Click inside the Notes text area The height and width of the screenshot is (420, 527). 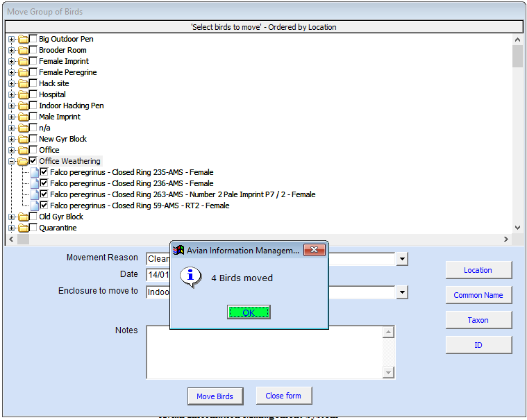(265, 352)
